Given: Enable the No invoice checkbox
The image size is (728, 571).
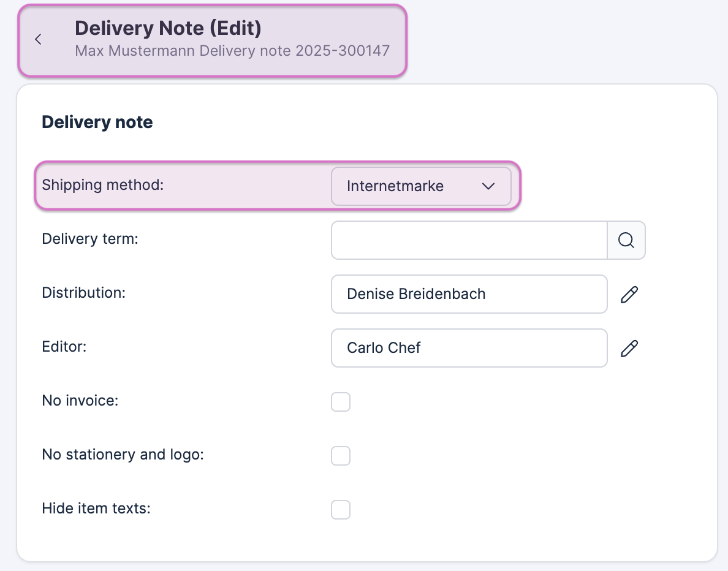Looking at the screenshot, I should (341, 402).
